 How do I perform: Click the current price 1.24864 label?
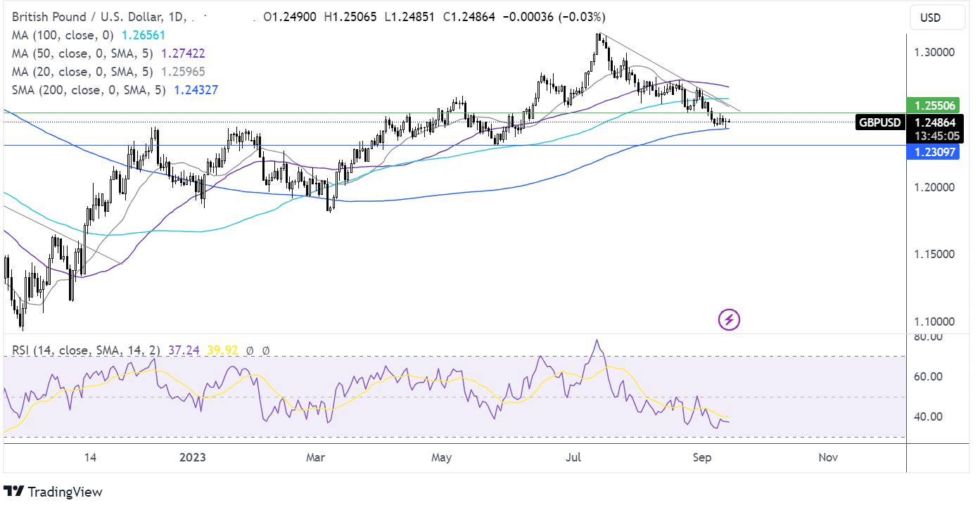[x=935, y=121]
